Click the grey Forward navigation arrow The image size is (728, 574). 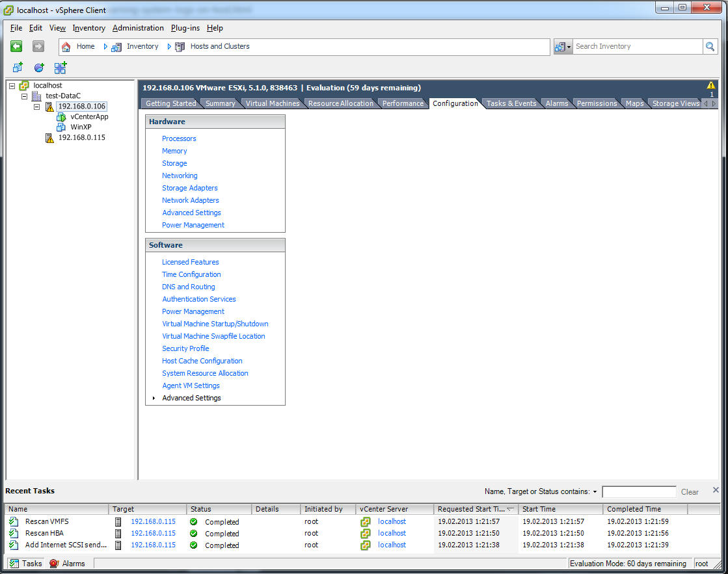point(38,46)
